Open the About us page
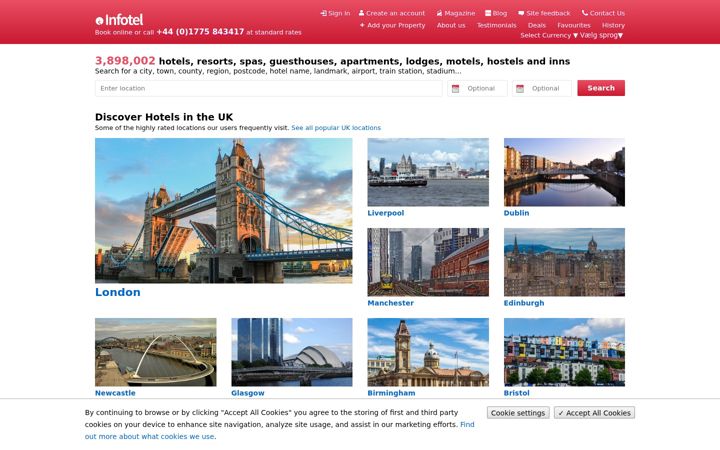The image size is (720, 450). 451,25
